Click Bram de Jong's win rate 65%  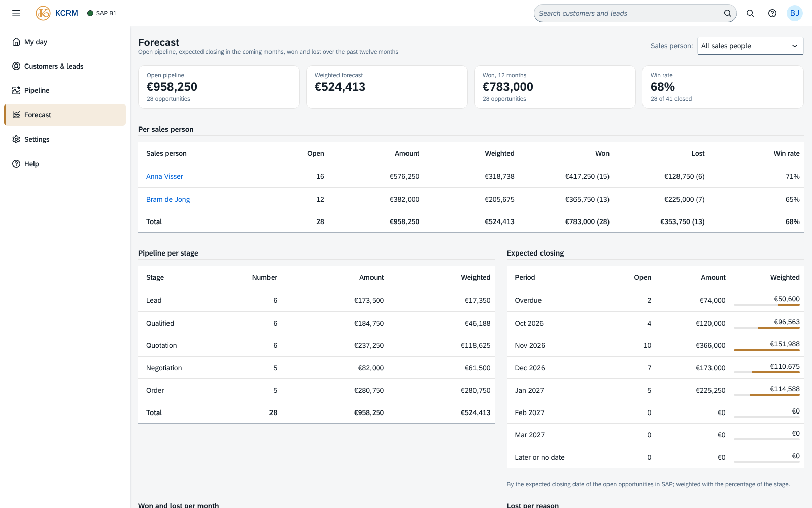(x=793, y=199)
